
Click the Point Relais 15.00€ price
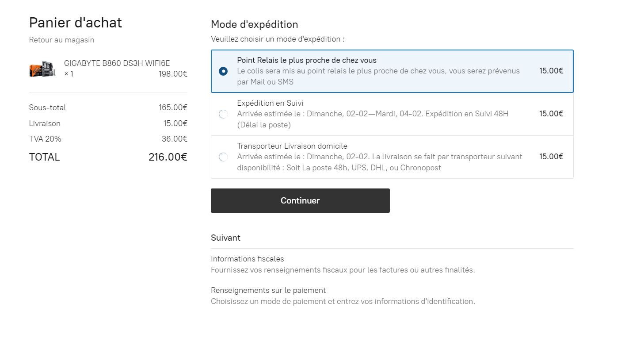click(x=551, y=71)
